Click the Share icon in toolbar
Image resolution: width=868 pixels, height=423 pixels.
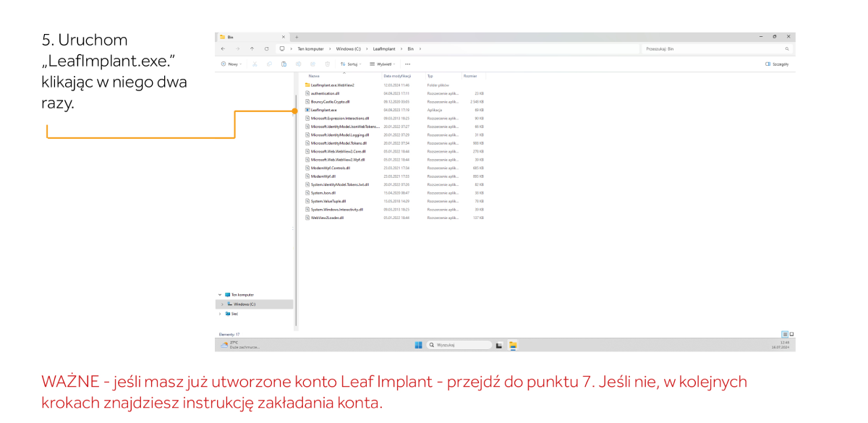pos(313,64)
